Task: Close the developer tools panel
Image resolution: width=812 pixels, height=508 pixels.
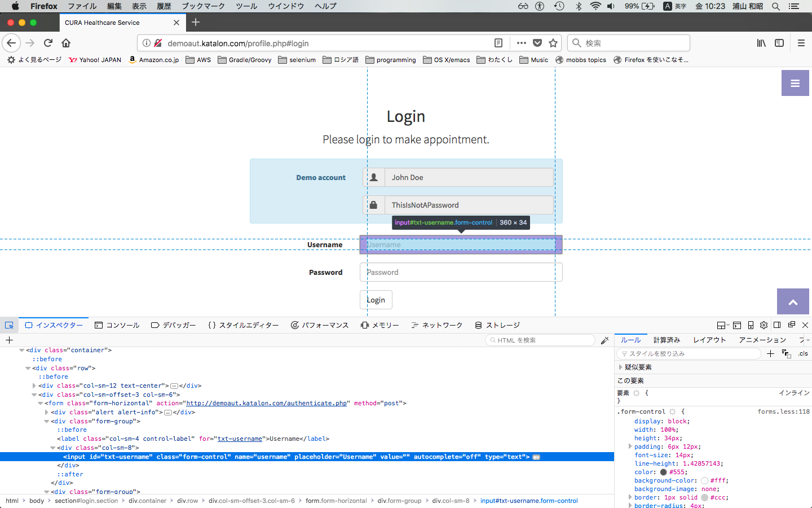Action: (805, 325)
